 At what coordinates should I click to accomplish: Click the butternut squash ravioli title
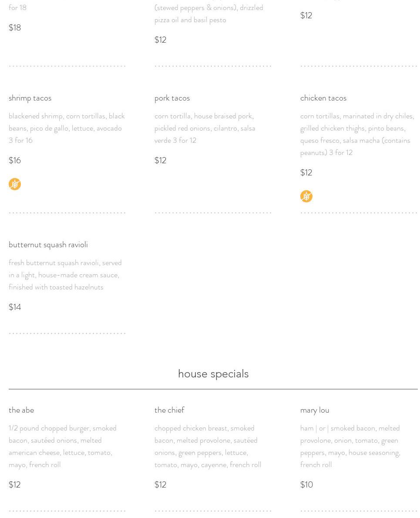point(48,245)
